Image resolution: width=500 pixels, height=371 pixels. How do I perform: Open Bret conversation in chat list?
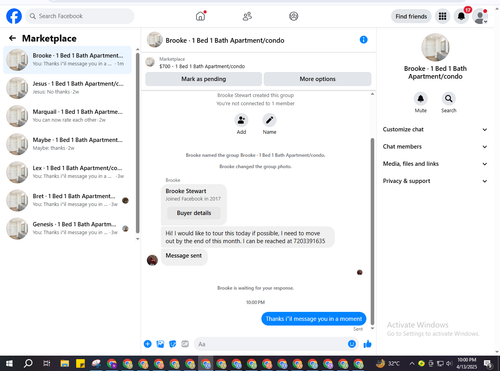pos(67,200)
